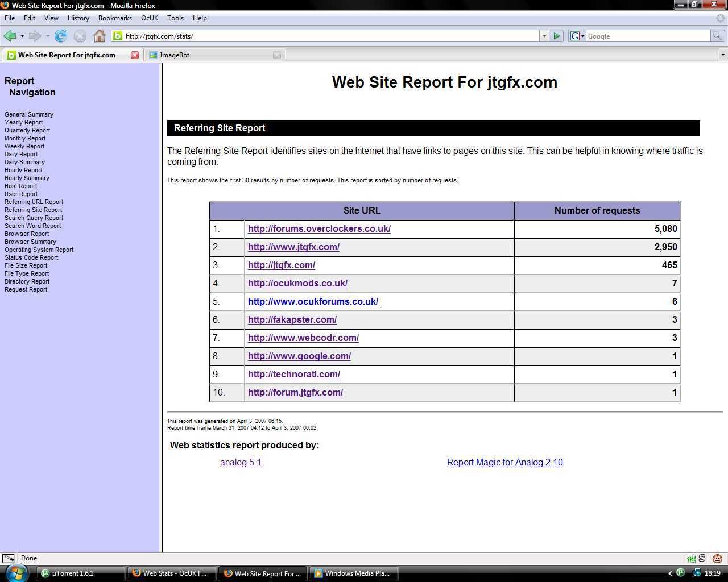Follow the http://technorati.com/ link
This screenshot has width=728, height=582.
click(294, 374)
